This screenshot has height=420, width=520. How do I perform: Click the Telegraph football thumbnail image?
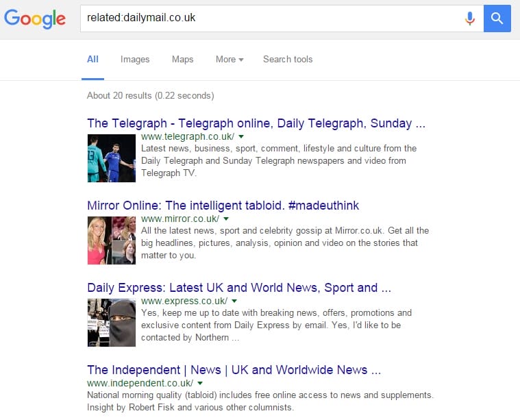111,158
